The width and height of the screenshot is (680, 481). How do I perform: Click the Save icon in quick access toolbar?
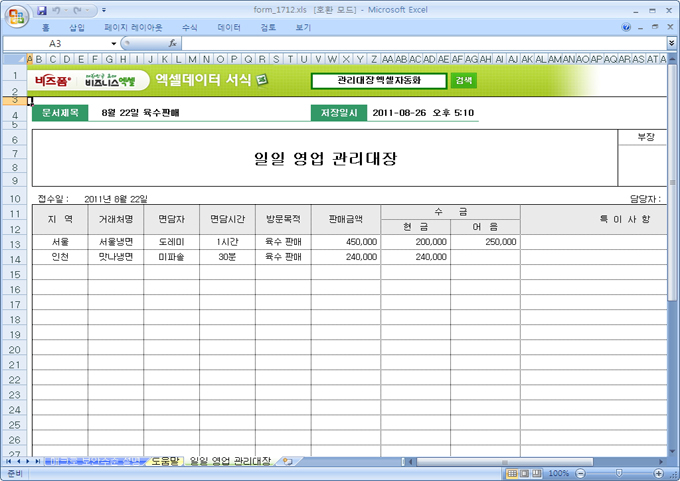tap(42, 10)
